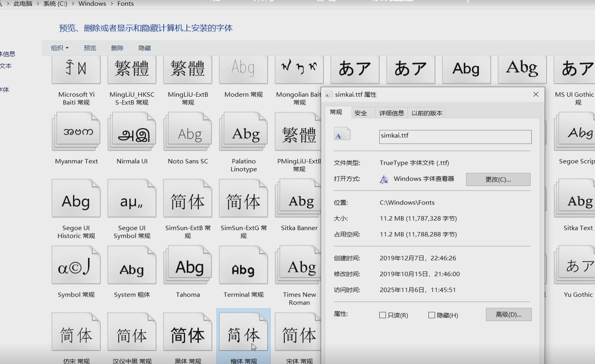Click the Fonts breadcrumb segment

(x=126, y=3)
